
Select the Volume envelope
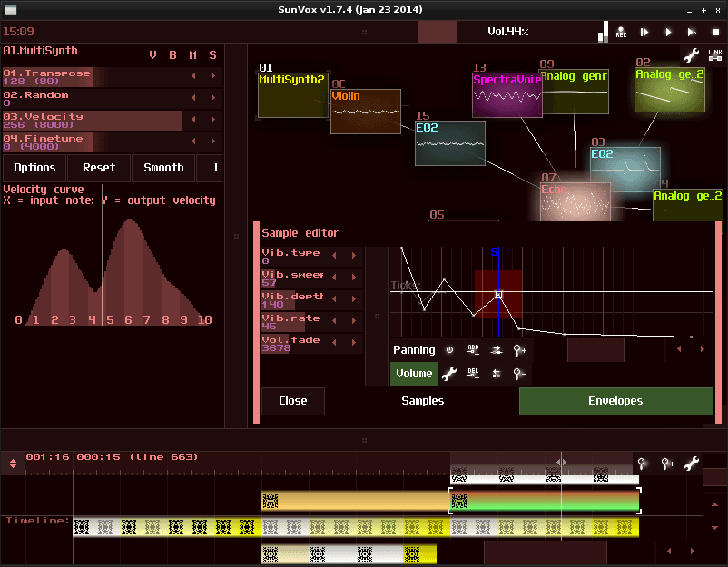414,374
